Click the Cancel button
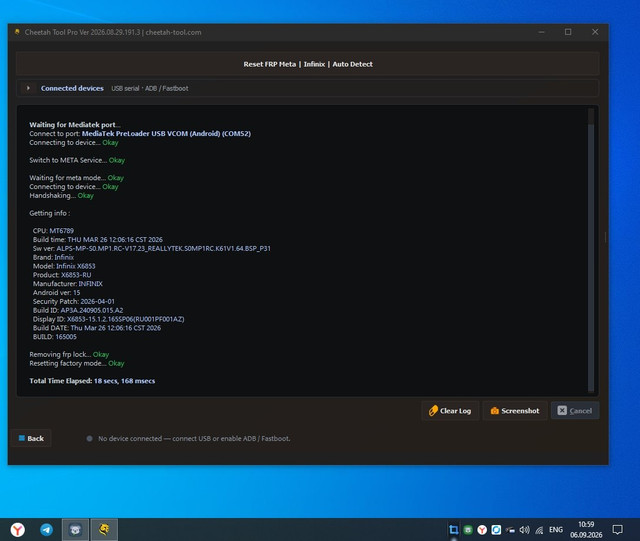 click(575, 411)
